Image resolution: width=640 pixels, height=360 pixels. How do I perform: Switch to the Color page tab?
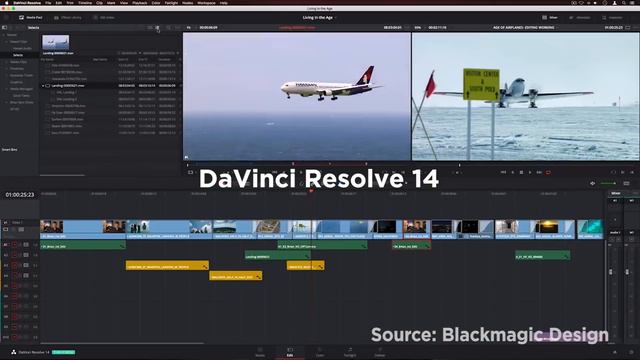[320, 352]
